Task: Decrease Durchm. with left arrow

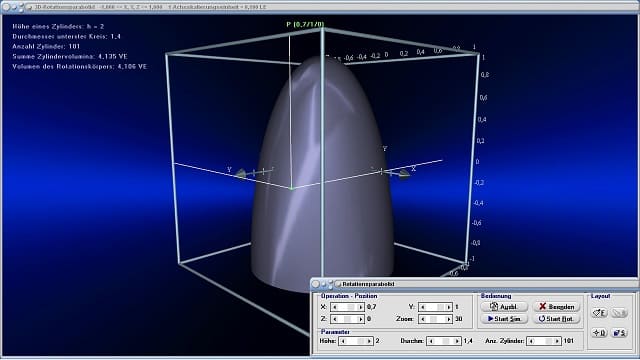Action: pos(431,341)
